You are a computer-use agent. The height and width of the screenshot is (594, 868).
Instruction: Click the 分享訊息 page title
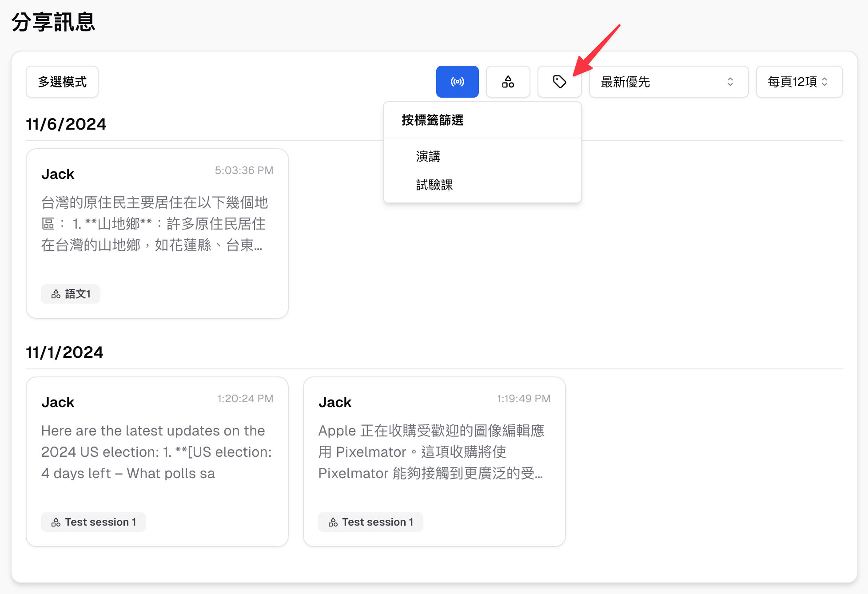(x=53, y=22)
